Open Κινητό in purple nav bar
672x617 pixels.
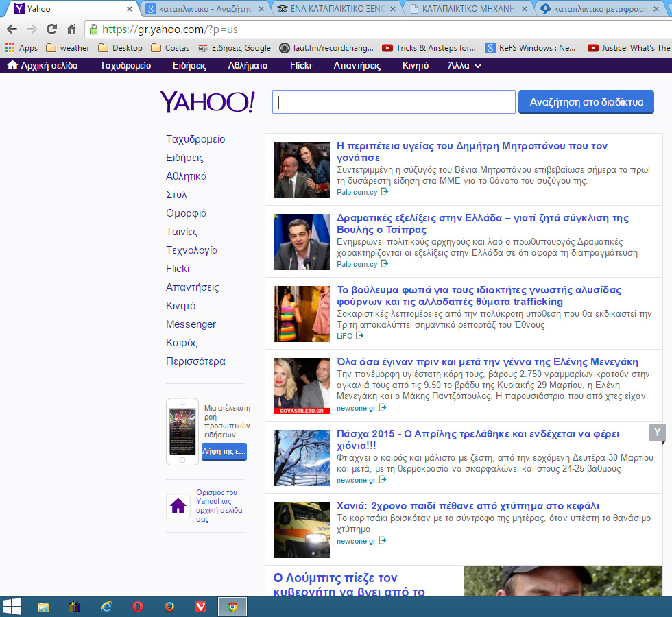(x=416, y=66)
